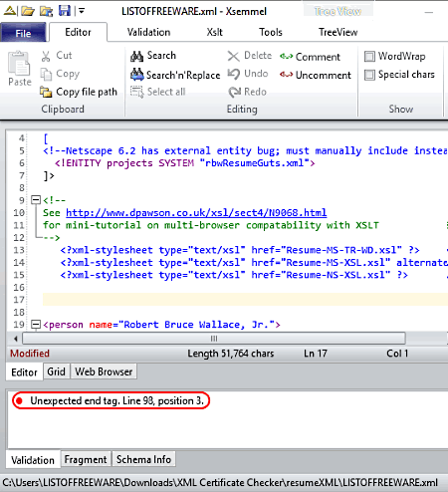This screenshot has width=448, height=492.
Task: Click the mini-tutorial comment text on line 11
Action: (x=210, y=225)
